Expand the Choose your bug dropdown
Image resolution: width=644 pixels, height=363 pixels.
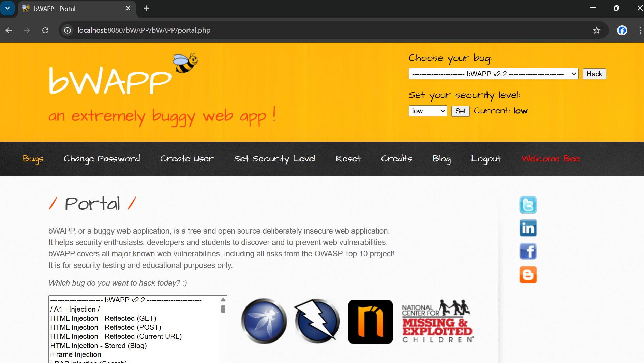click(x=493, y=74)
